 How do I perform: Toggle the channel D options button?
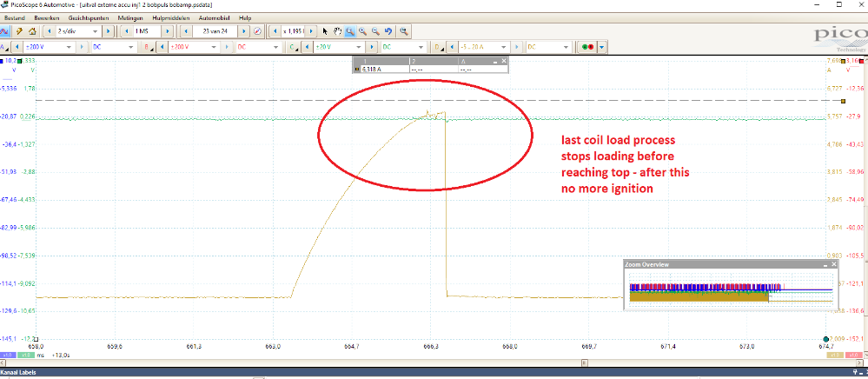click(439, 47)
